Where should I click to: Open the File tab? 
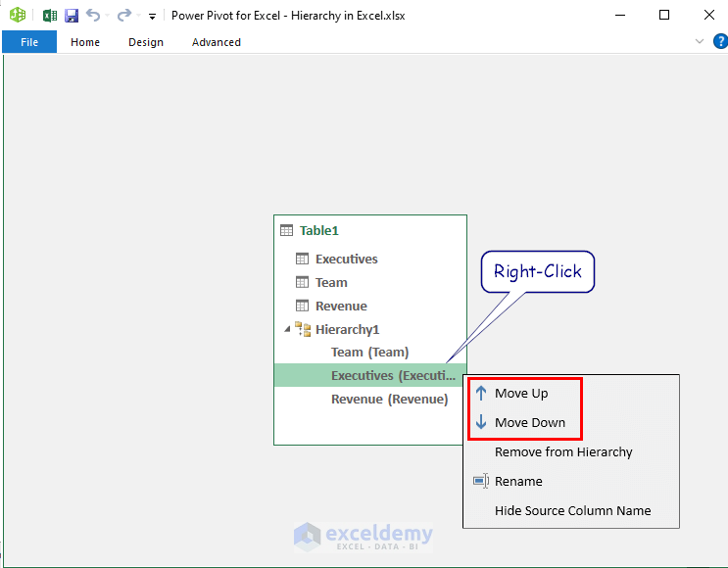pos(29,42)
